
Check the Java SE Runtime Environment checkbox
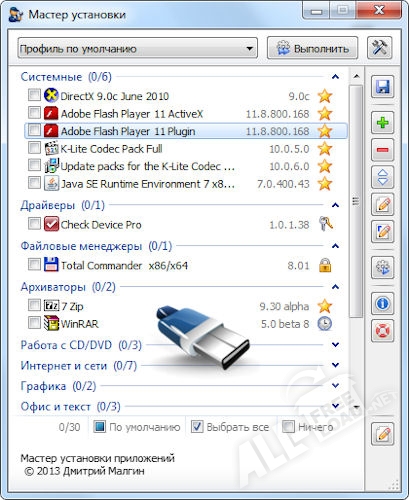[34, 183]
